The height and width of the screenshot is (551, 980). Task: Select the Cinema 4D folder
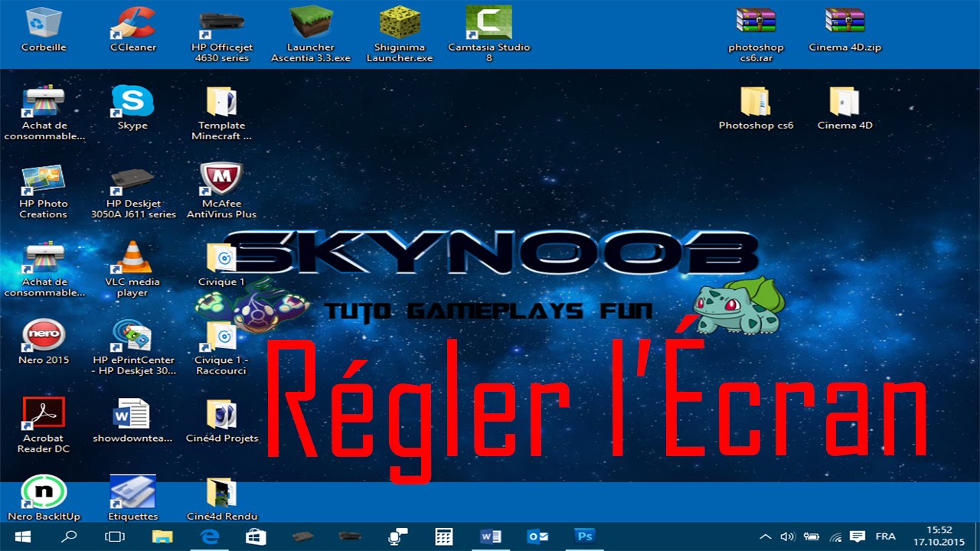coord(844,107)
